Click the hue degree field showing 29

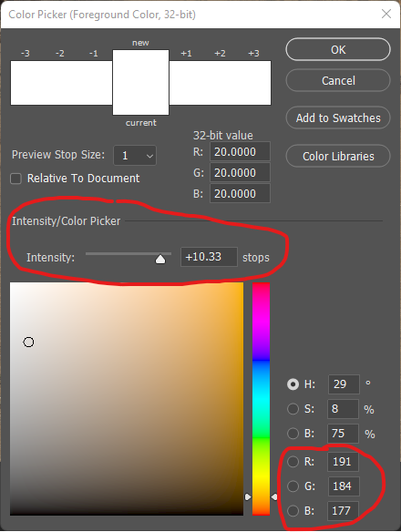[x=344, y=384]
